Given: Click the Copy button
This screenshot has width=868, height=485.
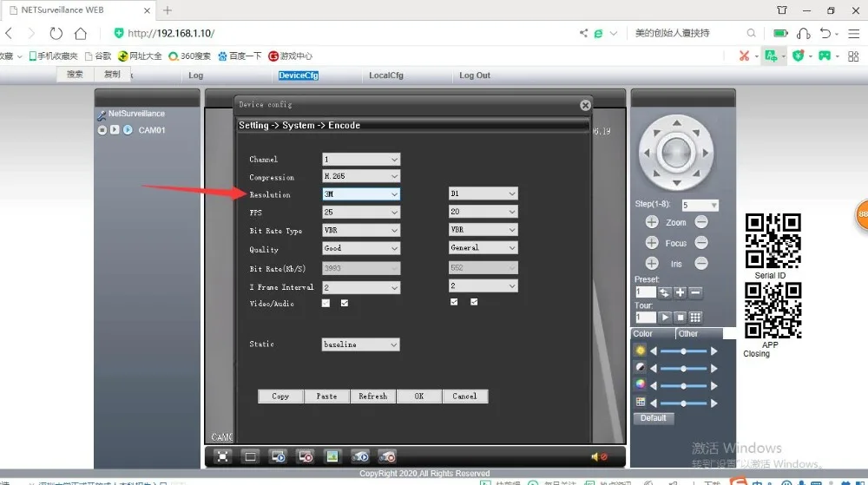Looking at the screenshot, I should pyautogui.click(x=280, y=397).
